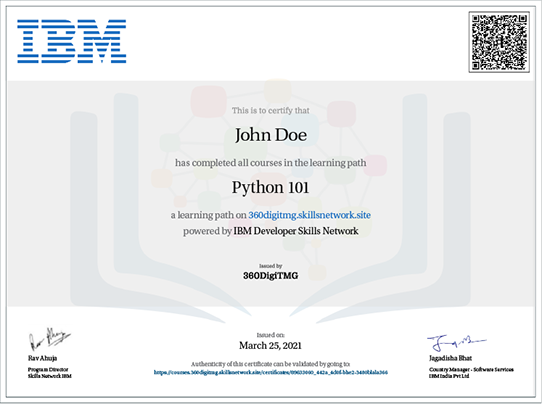
Task: Click the name Rav Ahuja
Action: [43, 358]
